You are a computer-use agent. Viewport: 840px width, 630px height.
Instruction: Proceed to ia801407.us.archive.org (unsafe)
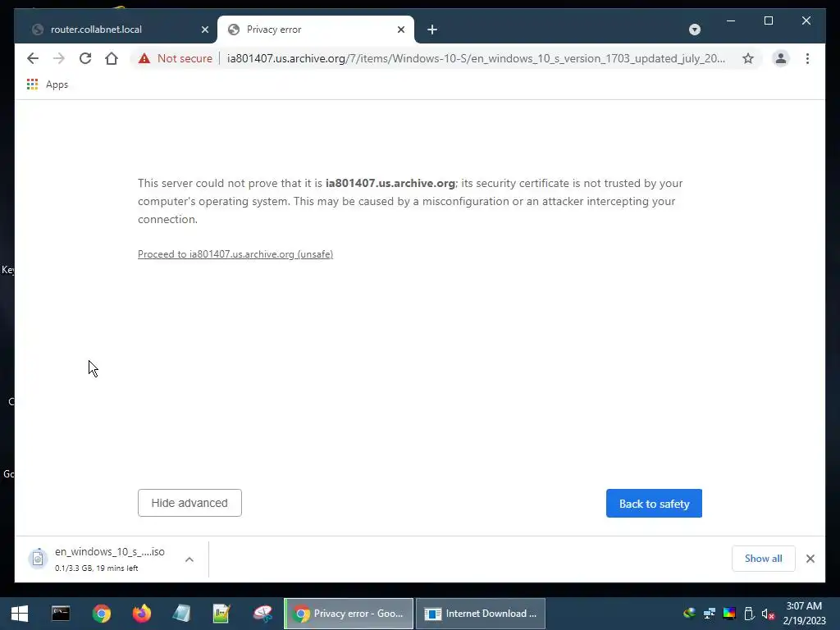[235, 254]
